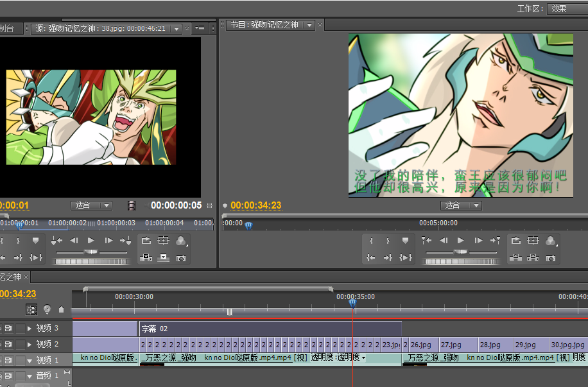
Task: Open output mode menu in Source monitor
Action: [181, 241]
